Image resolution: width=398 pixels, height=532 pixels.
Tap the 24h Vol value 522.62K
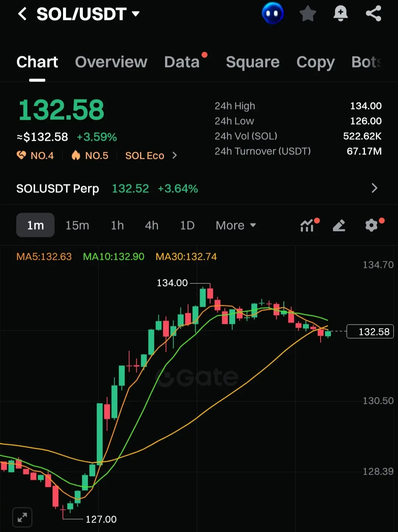pos(362,136)
